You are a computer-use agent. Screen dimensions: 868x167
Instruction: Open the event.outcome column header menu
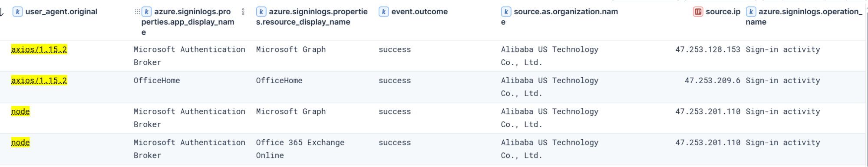419,12
